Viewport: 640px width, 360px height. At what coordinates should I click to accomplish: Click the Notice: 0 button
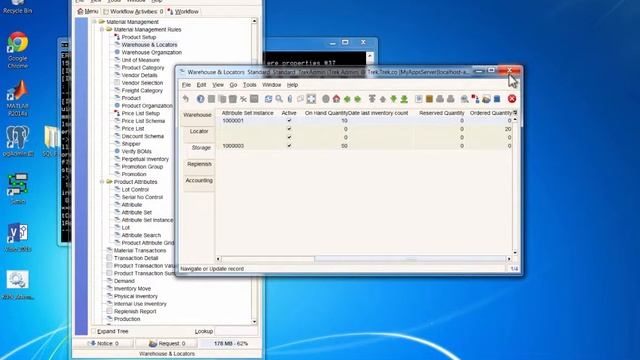[104, 343]
